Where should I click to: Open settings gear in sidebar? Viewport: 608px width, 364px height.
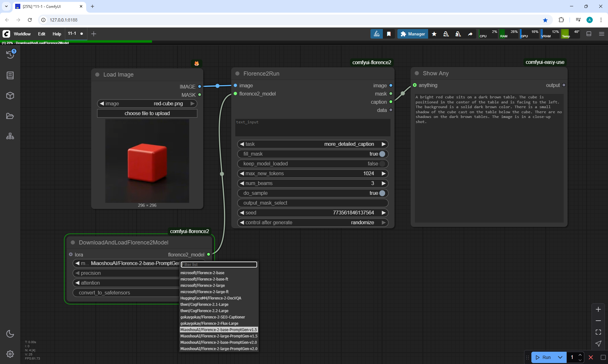point(10,354)
